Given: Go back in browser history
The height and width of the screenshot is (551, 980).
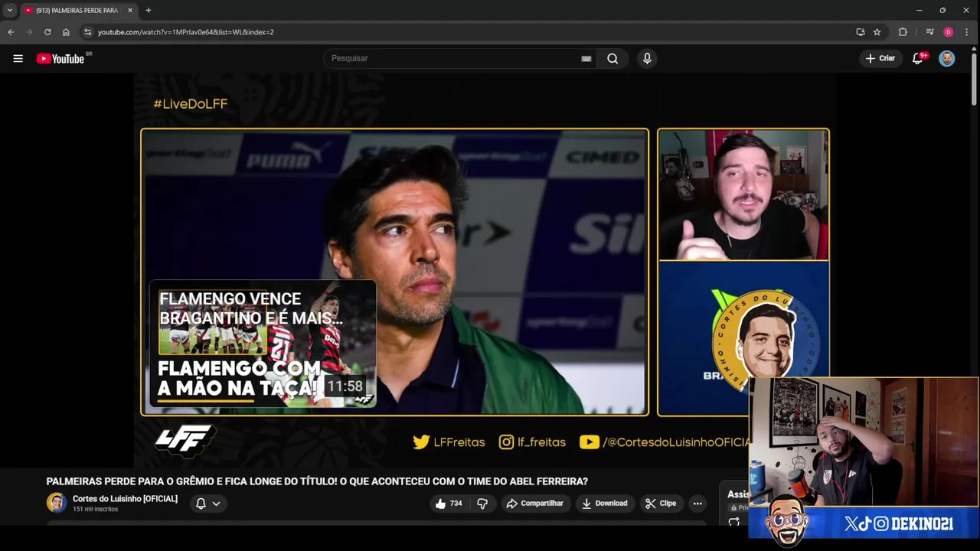Looking at the screenshot, I should (x=11, y=32).
